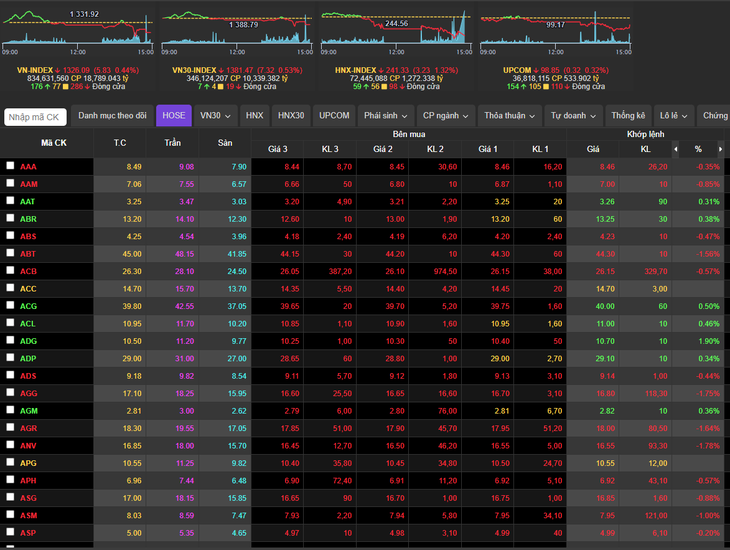
Task: Click the right arrow beside % column
Action: [720, 149]
